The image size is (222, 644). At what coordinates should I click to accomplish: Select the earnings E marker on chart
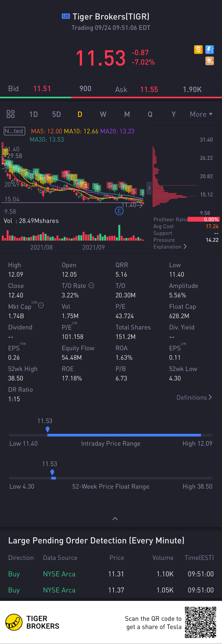(119, 211)
